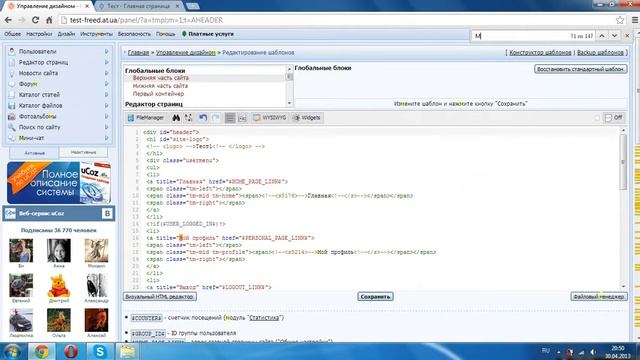Screen dimensions: 640x360
Task: Click the binoculars search icon
Action: [176, 118]
